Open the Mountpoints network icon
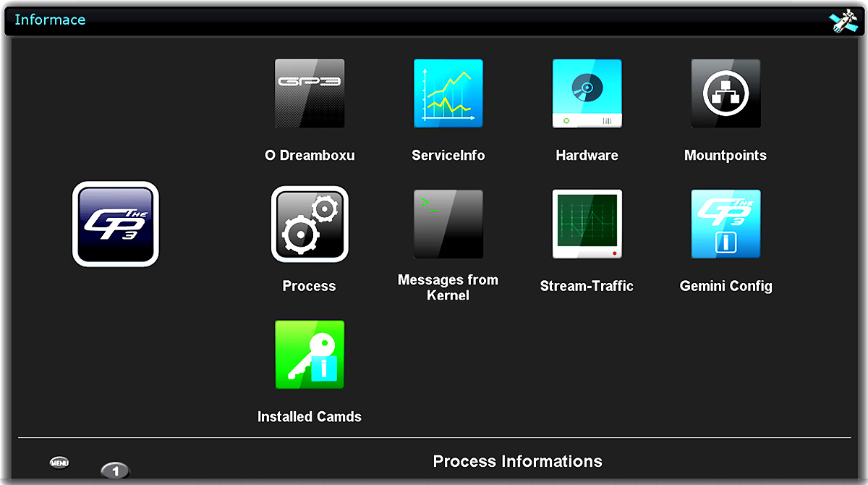Image resolution: width=868 pixels, height=485 pixels. pyautogui.click(x=726, y=93)
